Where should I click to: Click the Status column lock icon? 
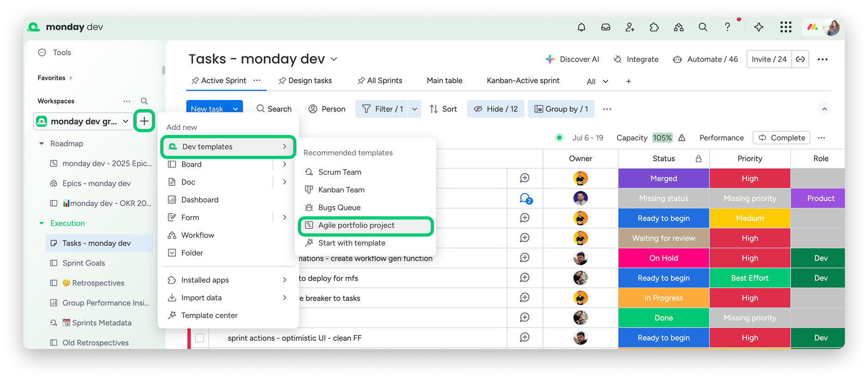coord(699,159)
